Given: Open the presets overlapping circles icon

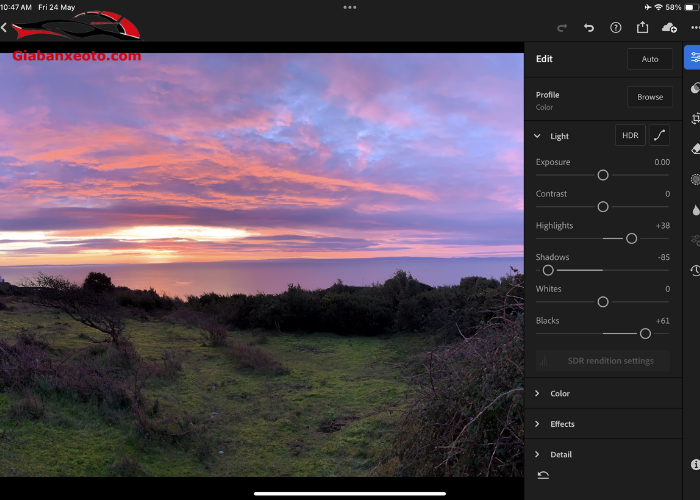Looking at the screenshot, I should (x=695, y=88).
